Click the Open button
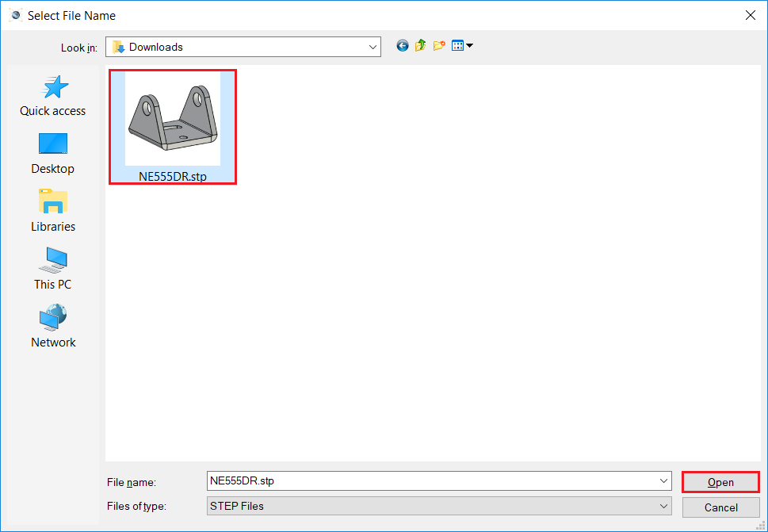The width and height of the screenshot is (768, 532). [720, 482]
